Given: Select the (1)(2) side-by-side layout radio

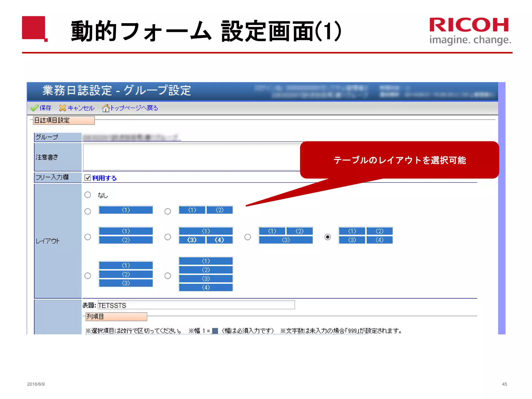Looking at the screenshot, I should point(168,211).
